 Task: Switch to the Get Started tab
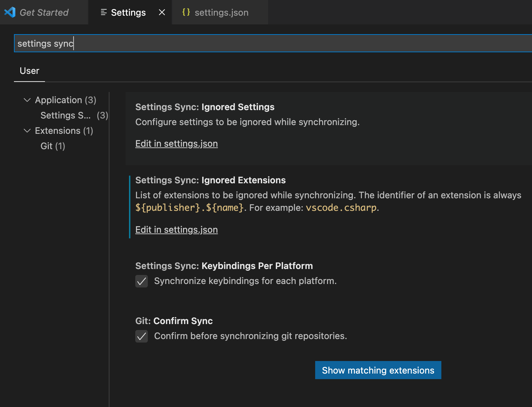point(44,13)
